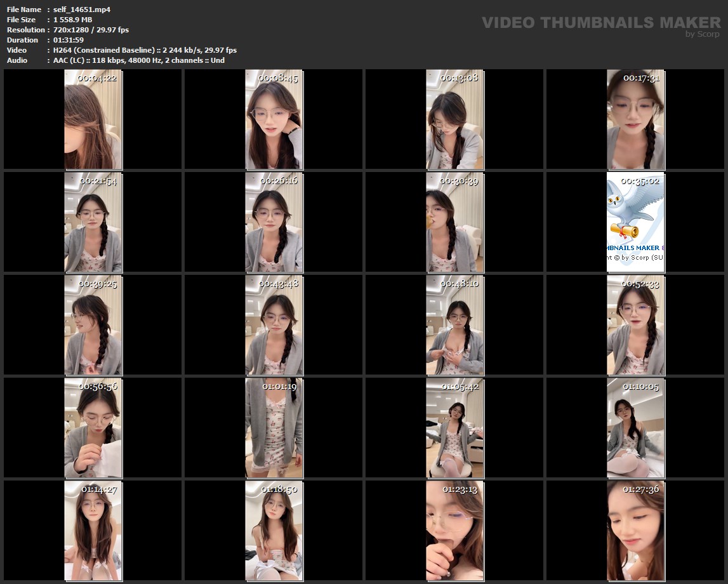Select the thumbnail at timestamp 00:13:08
The height and width of the screenshot is (584, 728).
(x=454, y=119)
